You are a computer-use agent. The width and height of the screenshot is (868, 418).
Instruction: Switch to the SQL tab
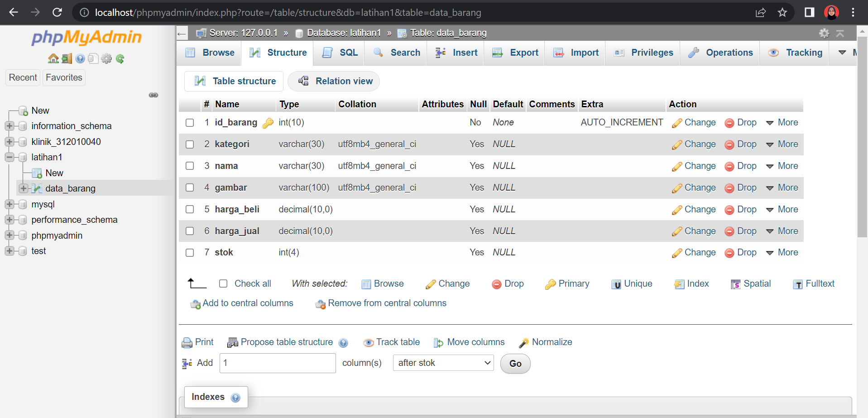(x=339, y=53)
